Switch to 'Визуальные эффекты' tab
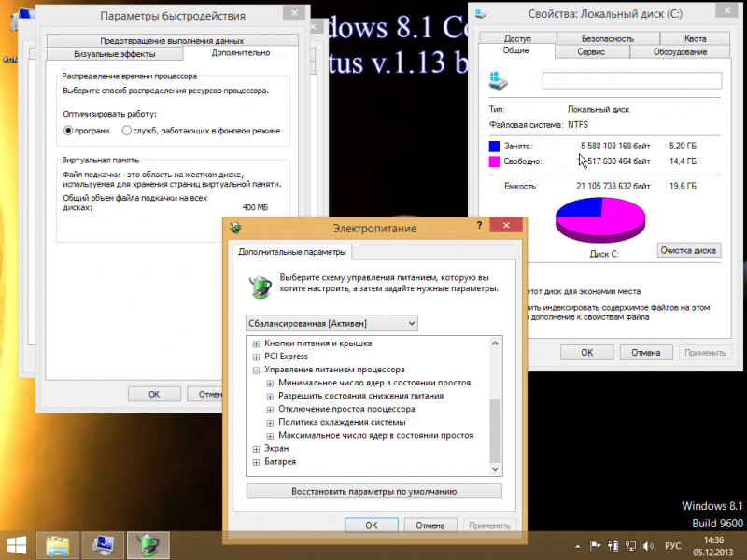The width and height of the screenshot is (747, 560). tap(115, 54)
